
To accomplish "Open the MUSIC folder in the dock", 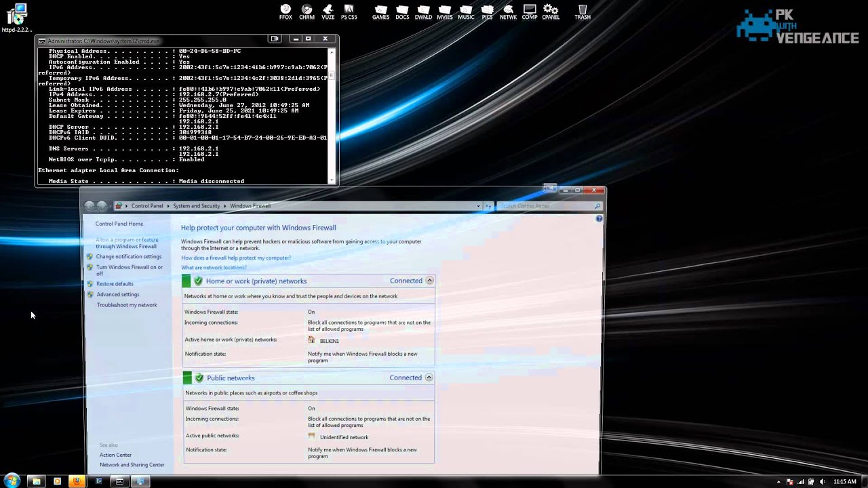I will 466,12.
